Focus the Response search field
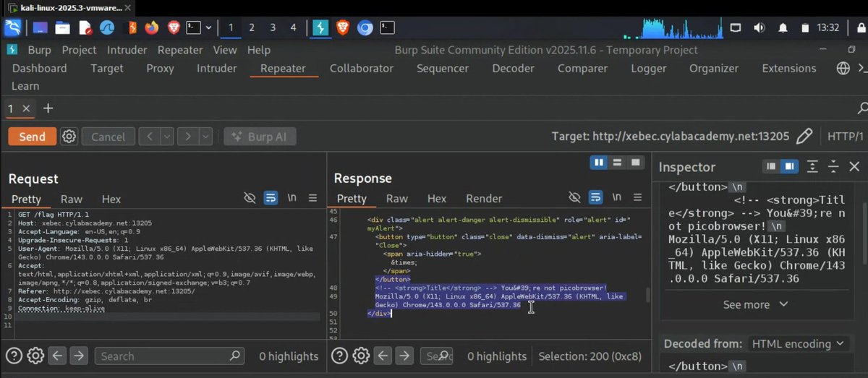Image resolution: width=868 pixels, height=378 pixels. (x=436, y=356)
